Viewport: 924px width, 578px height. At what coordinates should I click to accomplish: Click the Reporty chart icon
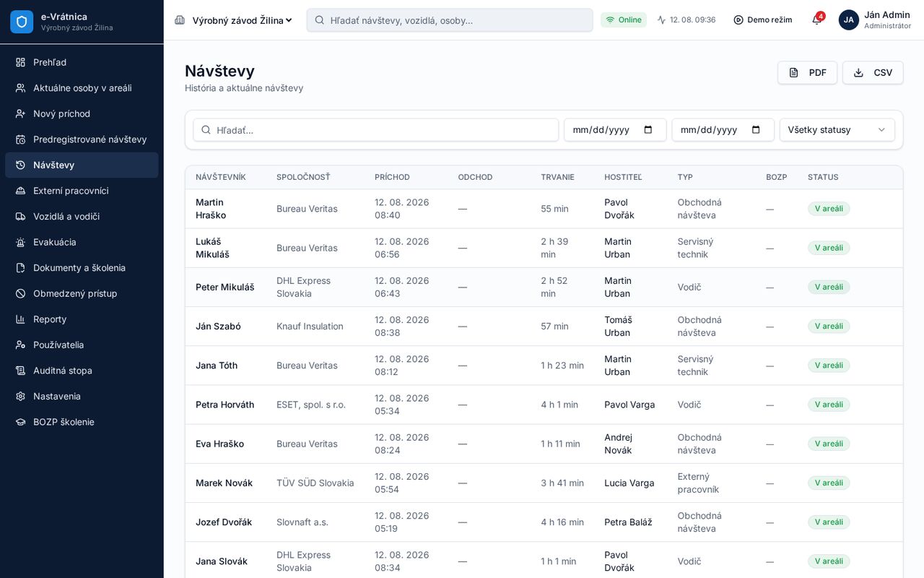20,319
